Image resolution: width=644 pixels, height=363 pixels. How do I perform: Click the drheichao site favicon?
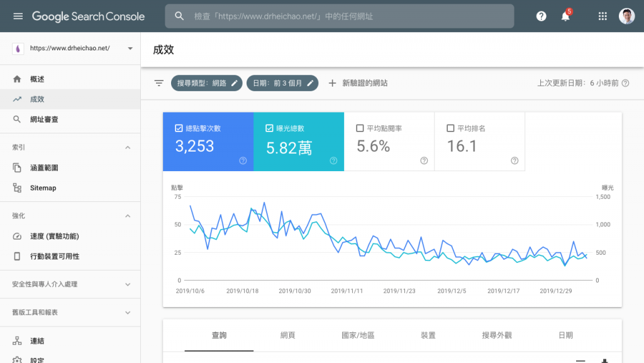pyautogui.click(x=18, y=48)
